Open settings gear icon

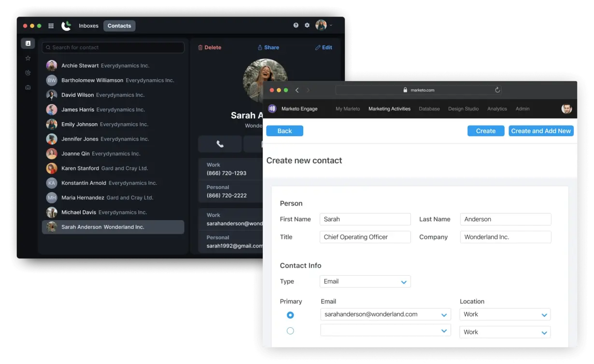(307, 25)
